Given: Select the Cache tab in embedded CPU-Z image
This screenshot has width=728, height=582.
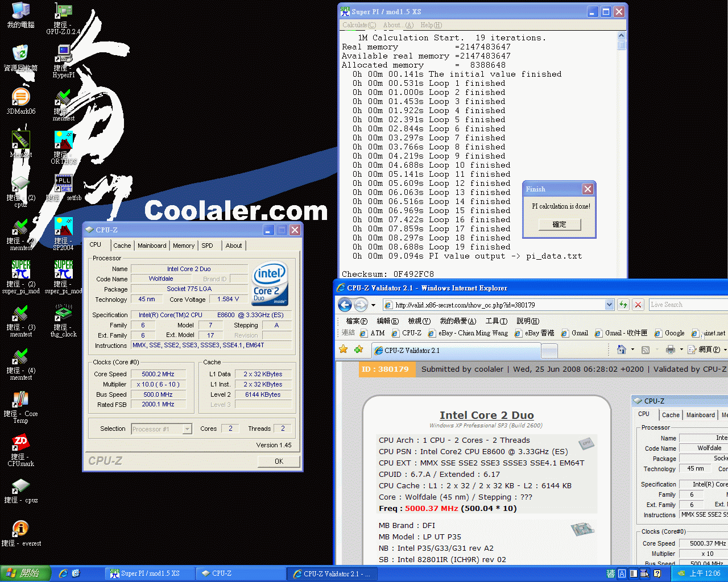Looking at the screenshot, I should point(671,415).
